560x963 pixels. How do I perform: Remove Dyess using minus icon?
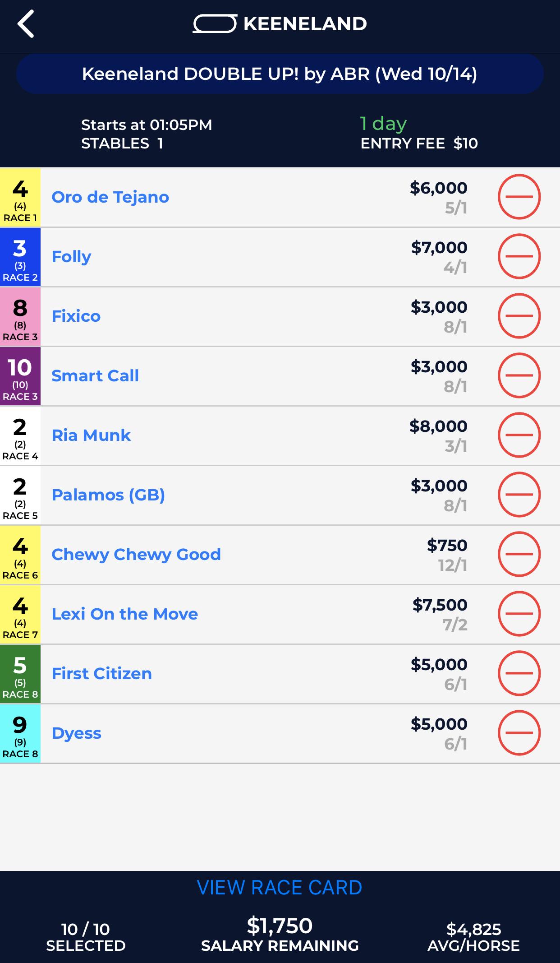(x=519, y=733)
